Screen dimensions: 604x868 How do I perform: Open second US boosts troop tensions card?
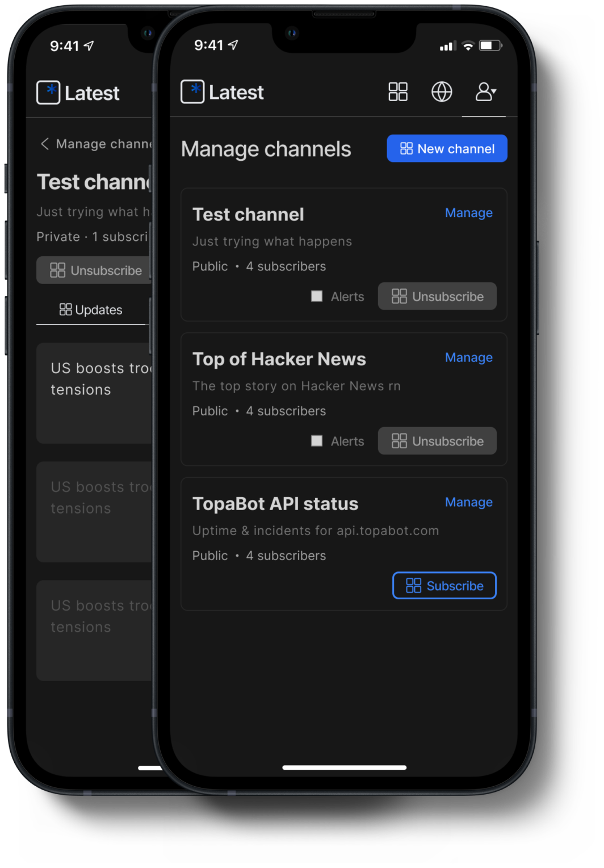click(x=94, y=512)
